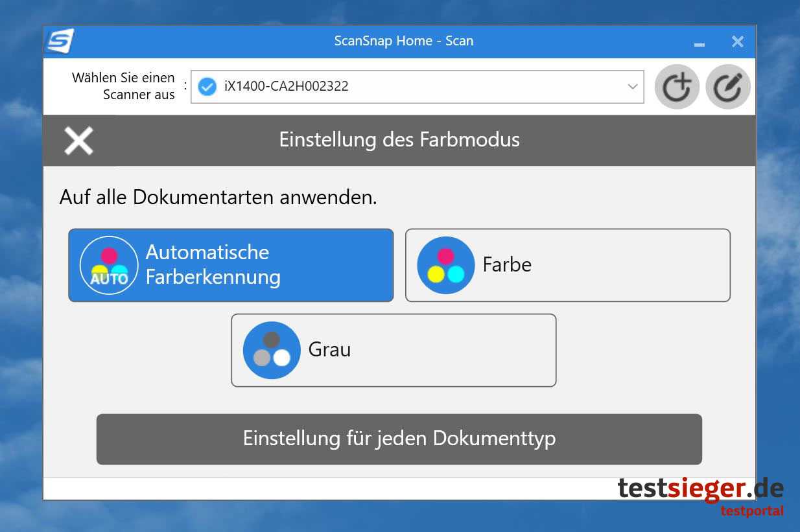The image size is (800, 532).
Task: Click the ScanSnap Home - Scan title text
Action: click(403, 41)
